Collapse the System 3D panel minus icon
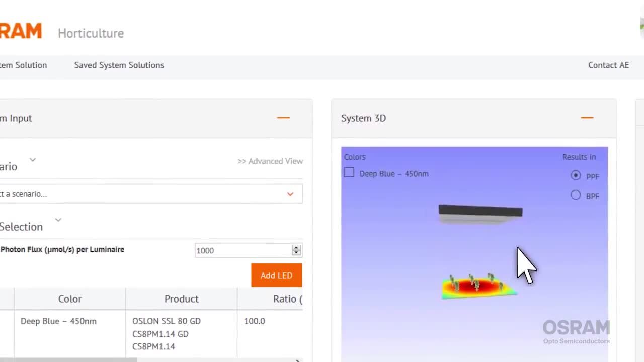Viewport: 644px width, 362px height. (x=587, y=118)
